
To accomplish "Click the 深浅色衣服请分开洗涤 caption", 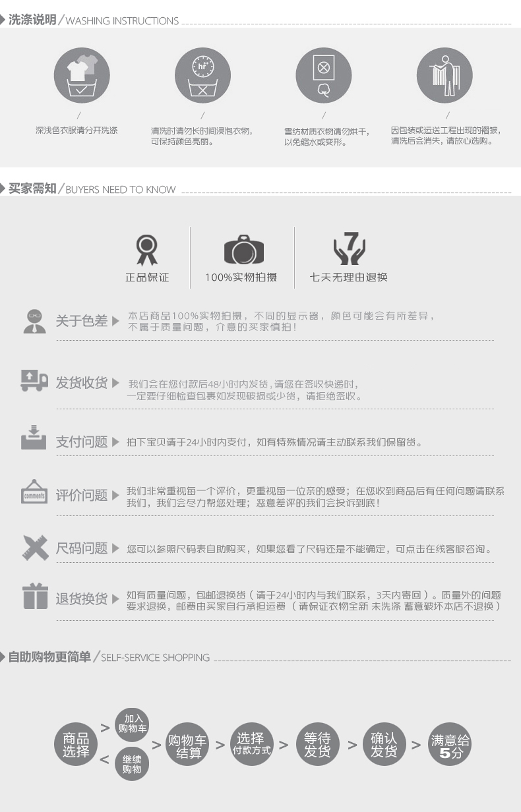I will tap(77, 131).
